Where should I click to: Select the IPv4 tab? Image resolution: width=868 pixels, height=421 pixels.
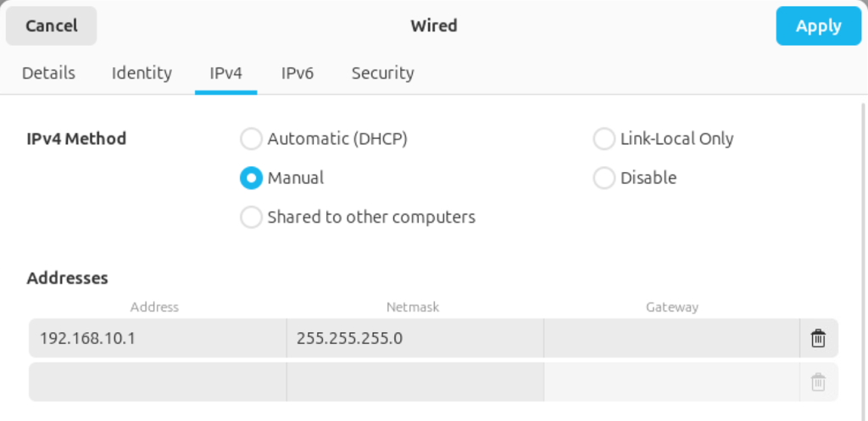click(226, 73)
